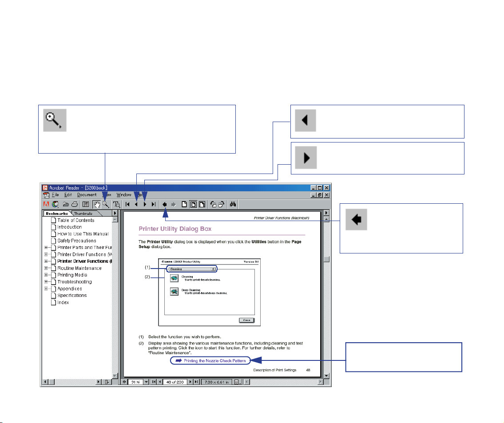Select the Zoom In magnifier tool

[106, 205]
